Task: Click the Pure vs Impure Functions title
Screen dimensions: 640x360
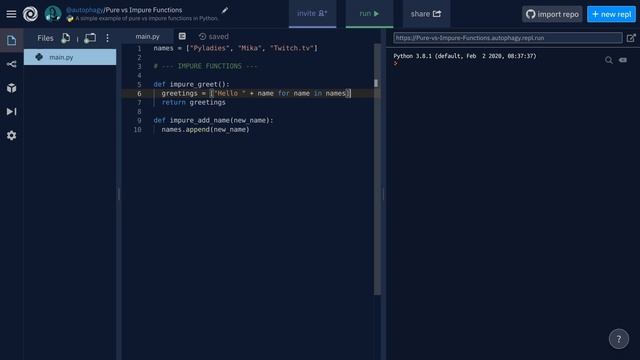Action: pos(144,10)
